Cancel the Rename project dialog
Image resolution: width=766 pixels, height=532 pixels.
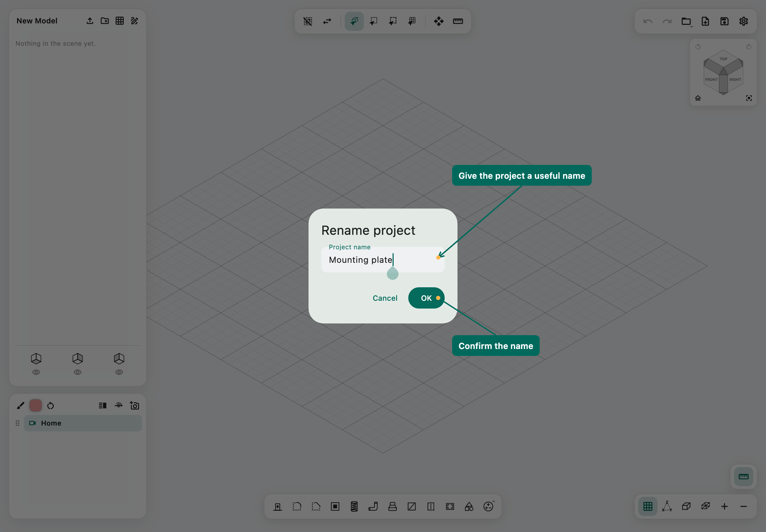coord(385,298)
